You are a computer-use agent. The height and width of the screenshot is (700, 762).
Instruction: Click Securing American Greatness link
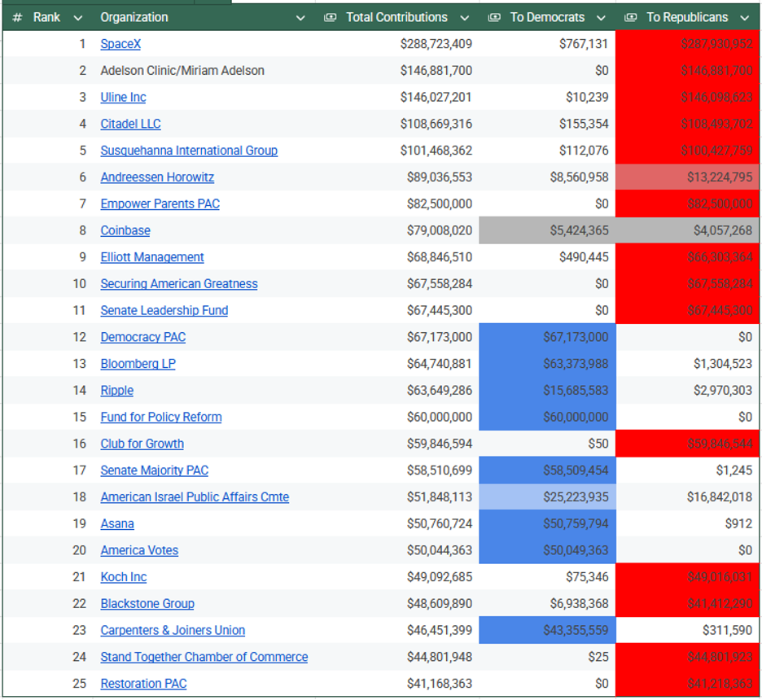[x=179, y=284]
